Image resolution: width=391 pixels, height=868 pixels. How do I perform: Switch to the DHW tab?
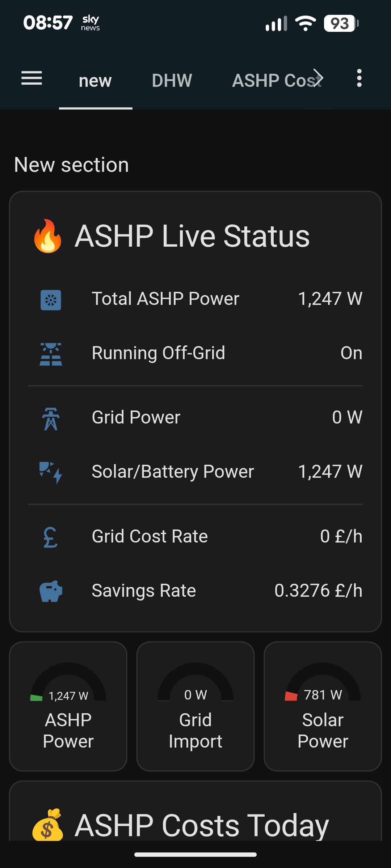(x=172, y=80)
